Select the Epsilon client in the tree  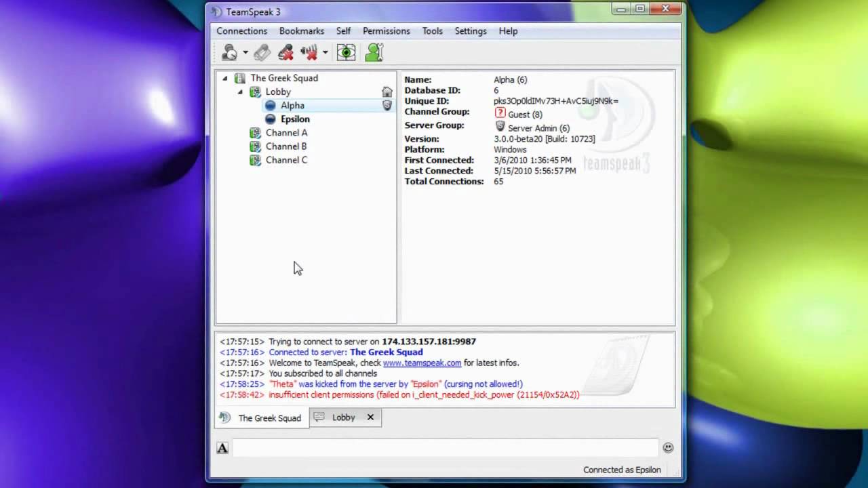click(295, 119)
